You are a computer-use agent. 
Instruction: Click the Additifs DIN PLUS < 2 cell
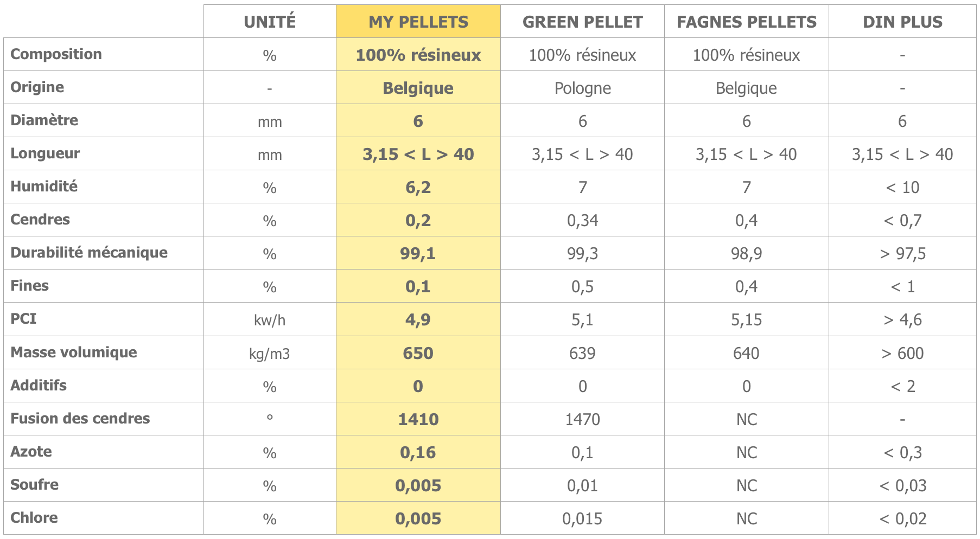tap(902, 386)
